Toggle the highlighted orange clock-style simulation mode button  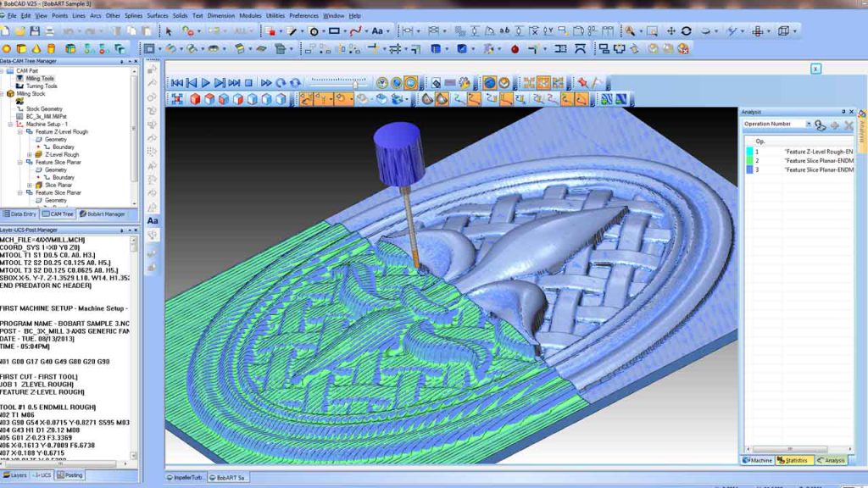(411, 83)
